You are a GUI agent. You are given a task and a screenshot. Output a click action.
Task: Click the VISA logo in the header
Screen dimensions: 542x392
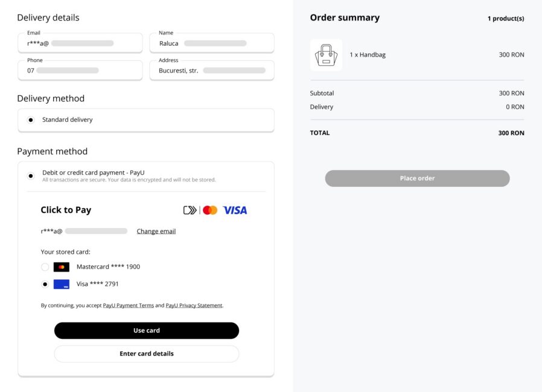point(235,210)
